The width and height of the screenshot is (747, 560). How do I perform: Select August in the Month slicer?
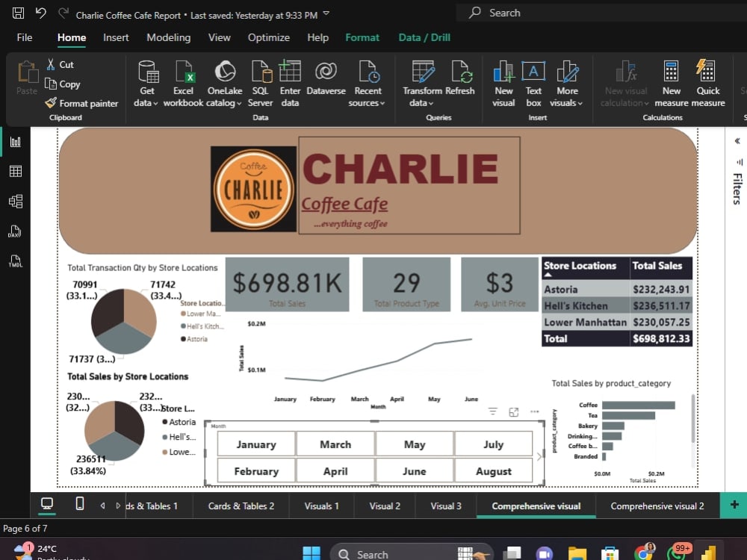[x=494, y=471]
